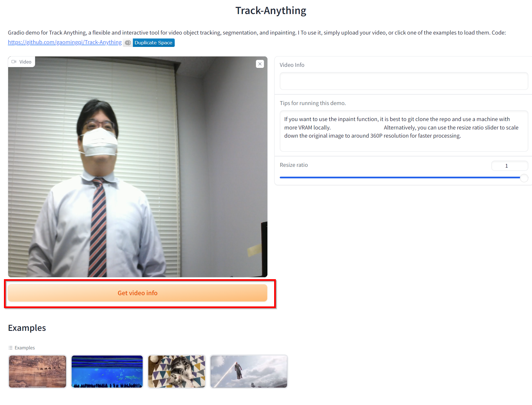
Task: Click the Video label camera icon
Action: pyautogui.click(x=14, y=62)
